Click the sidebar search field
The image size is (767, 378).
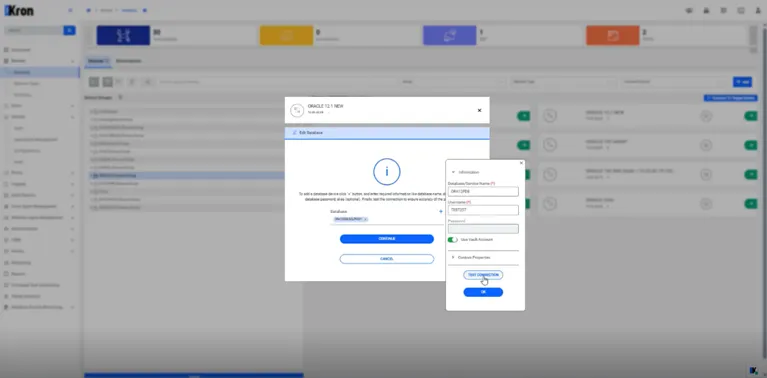[33, 30]
